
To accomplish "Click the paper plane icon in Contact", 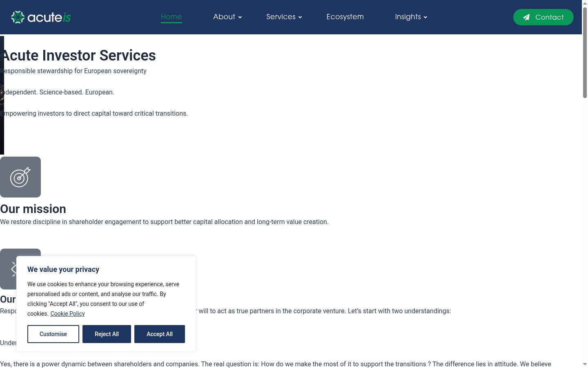I will coord(527,17).
